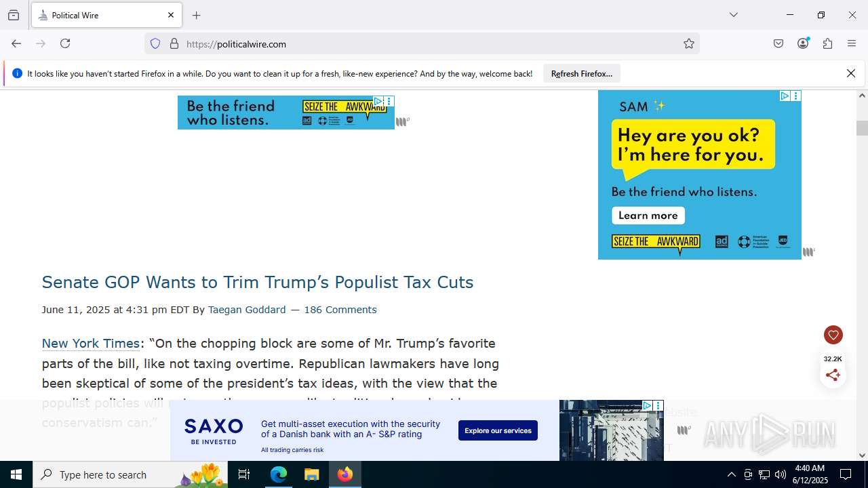Select the Political Wire tab
Screen dimensions: 868x488
tap(106, 15)
